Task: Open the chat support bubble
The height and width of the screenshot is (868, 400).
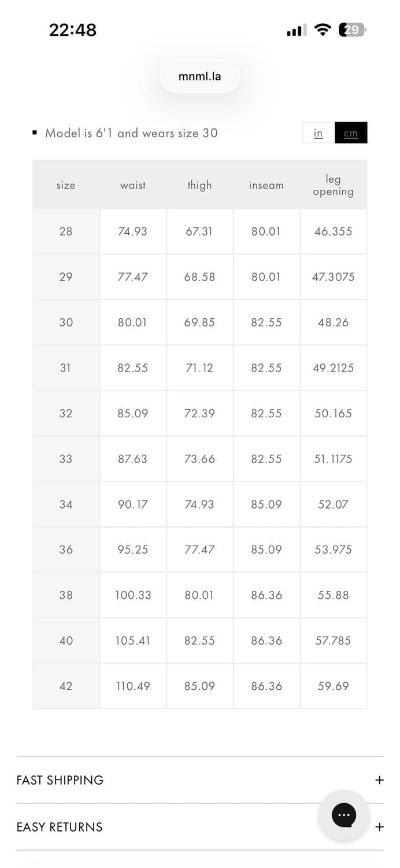Action: [x=344, y=815]
